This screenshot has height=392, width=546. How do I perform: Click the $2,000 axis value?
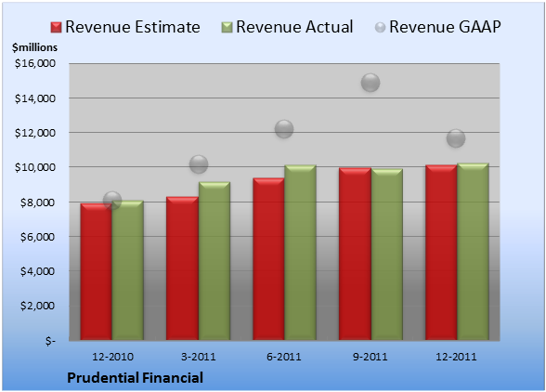point(37,306)
